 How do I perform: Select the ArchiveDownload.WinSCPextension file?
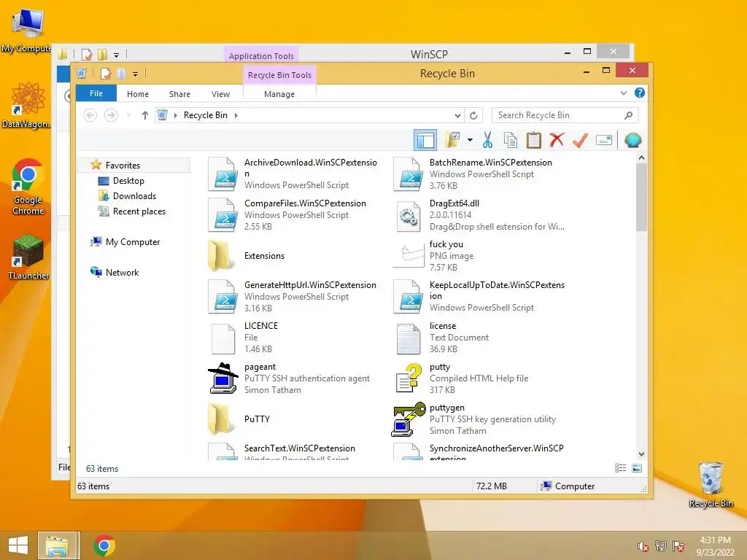point(294,174)
